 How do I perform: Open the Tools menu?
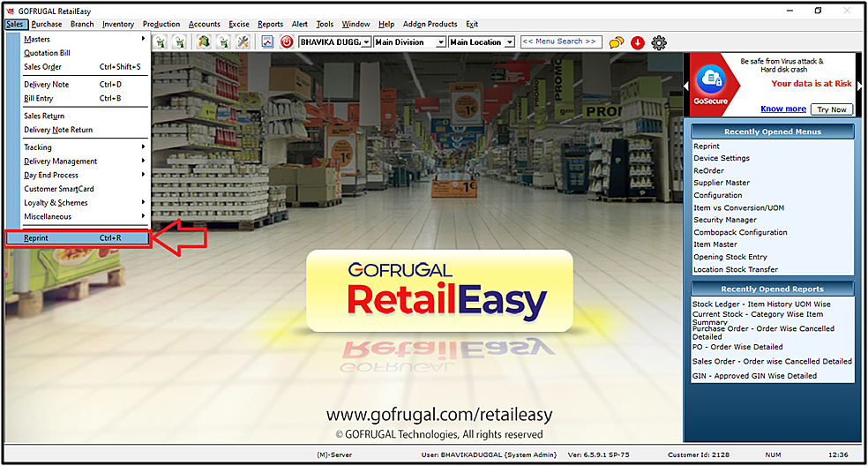(x=325, y=24)
